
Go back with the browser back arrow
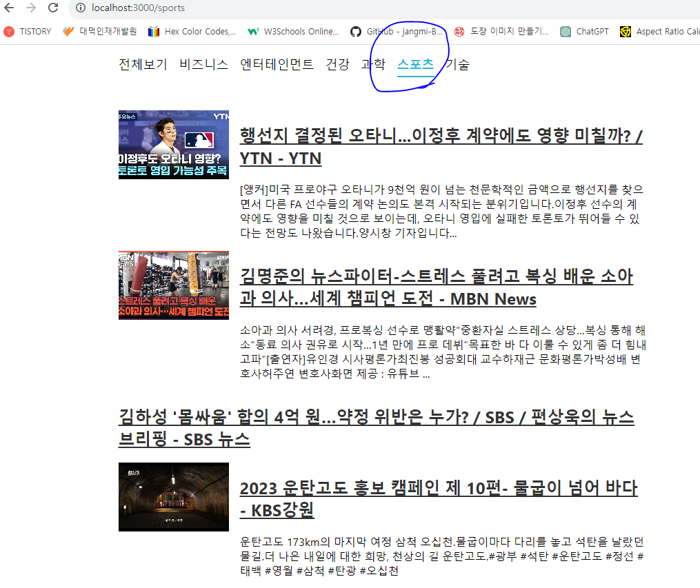pyautogui.click(x=9, y=8)
